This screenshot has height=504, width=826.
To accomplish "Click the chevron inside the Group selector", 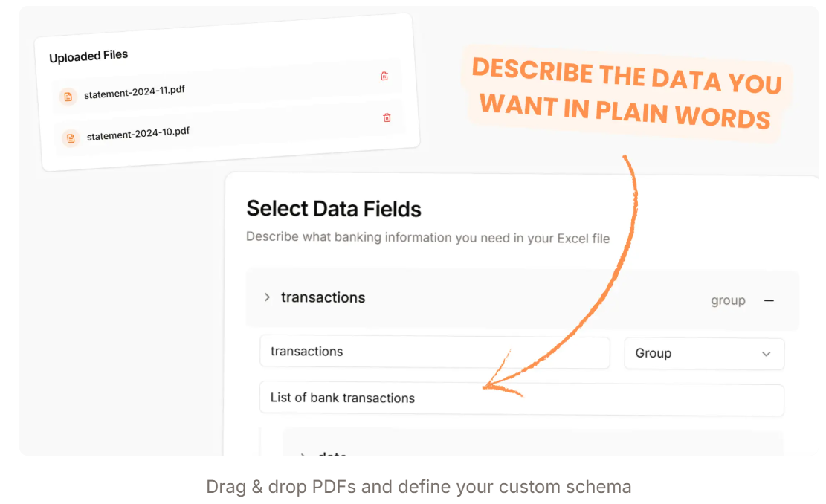I will pyautogui.click(x=766, y=355).
